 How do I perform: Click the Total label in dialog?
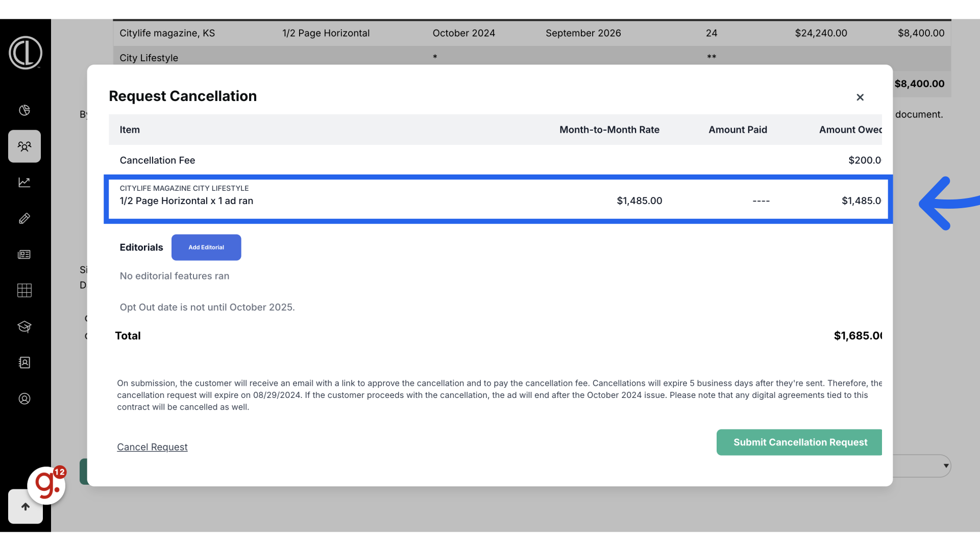tap(128, 336)
